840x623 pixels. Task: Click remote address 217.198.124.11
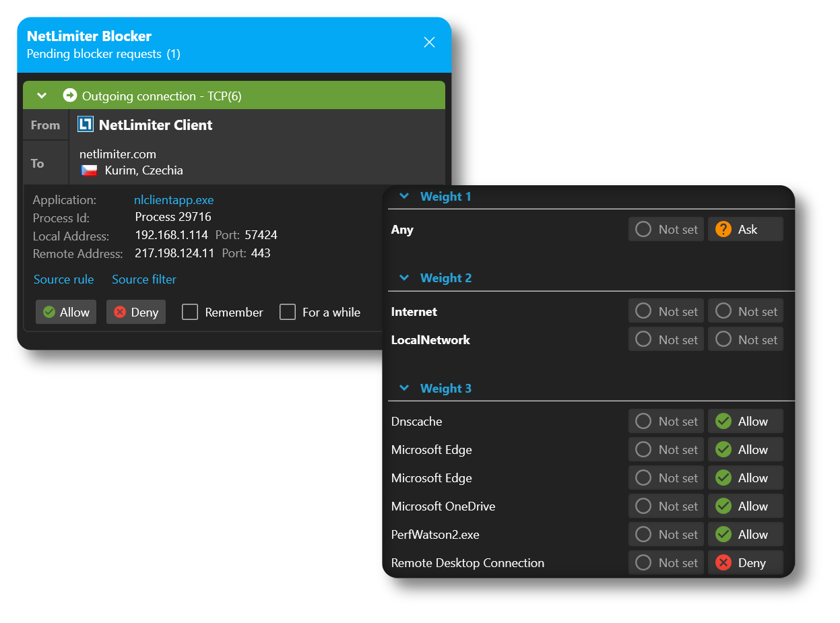point(174,253)
